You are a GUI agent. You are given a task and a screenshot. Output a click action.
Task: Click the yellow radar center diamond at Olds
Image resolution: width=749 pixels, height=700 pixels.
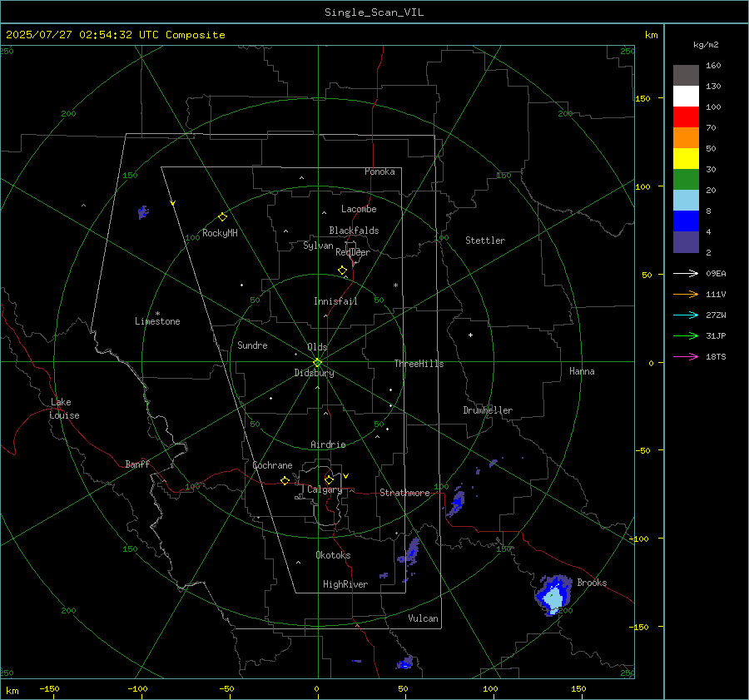[318, 362]
